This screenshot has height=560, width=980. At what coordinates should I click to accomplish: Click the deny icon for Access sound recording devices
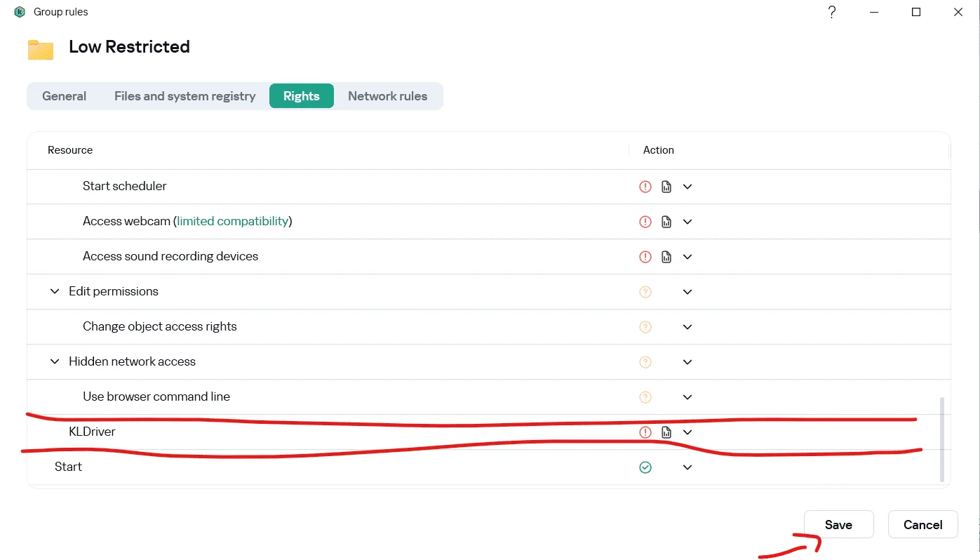pyautogui.click(x=645, y=257)
